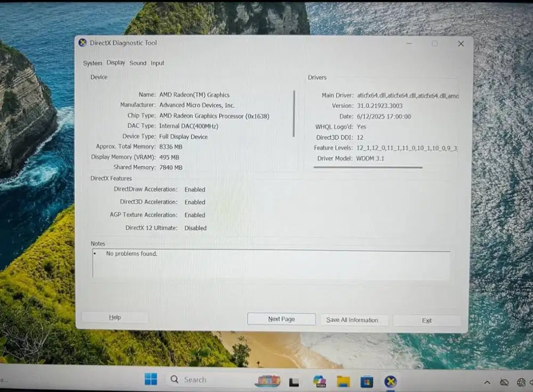
Task: Open the colorful houses search highlight icon
Action: (x=268, y=381)
